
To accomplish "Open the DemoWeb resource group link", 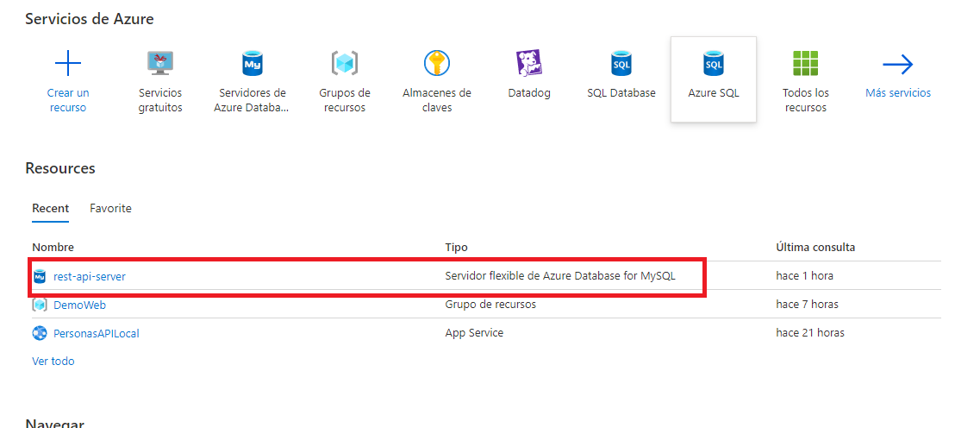I will pyautogui.click(x=80, y=305).
